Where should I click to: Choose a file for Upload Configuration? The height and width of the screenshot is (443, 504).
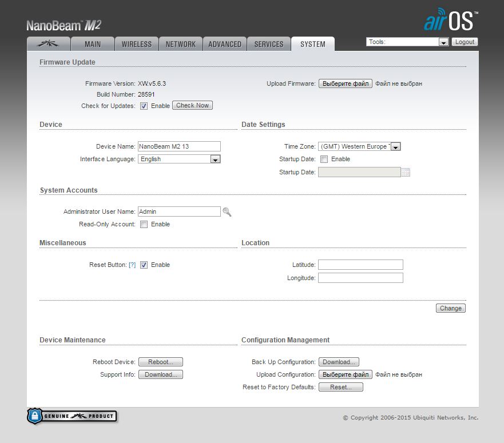[346, 374]
